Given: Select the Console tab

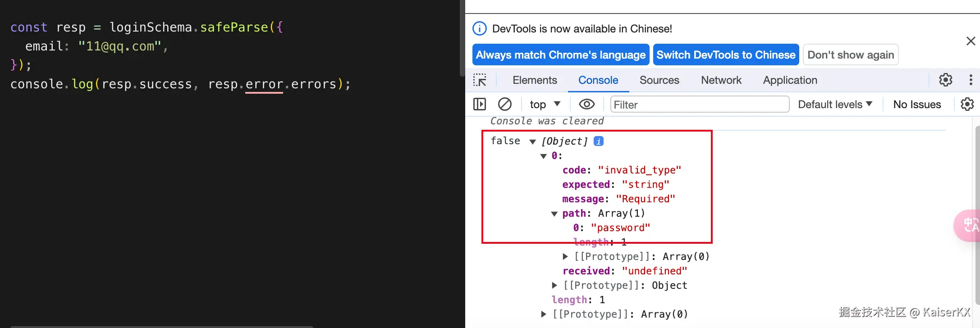Looking at the screenshot, I should pyautogui.click(x=598, y=80).
